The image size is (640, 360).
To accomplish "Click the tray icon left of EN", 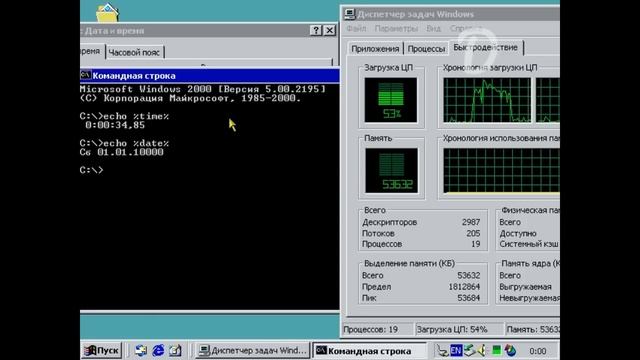I will [442, 350].
